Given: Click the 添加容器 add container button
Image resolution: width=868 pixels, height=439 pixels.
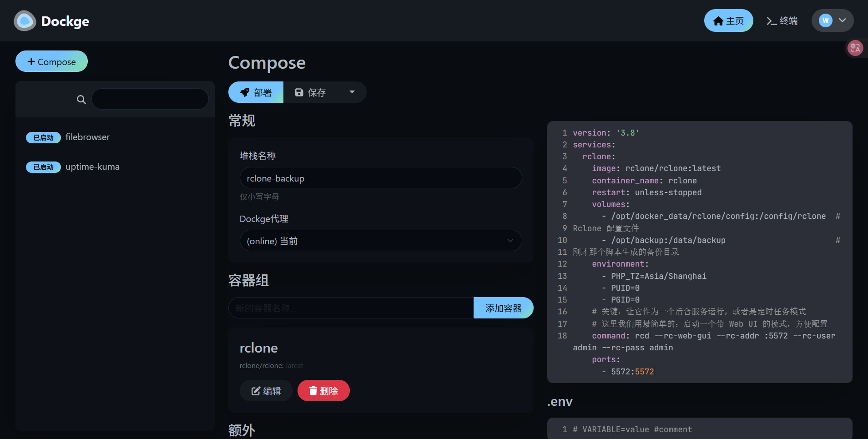Looking at the screenshot, I should click(504, 308).
